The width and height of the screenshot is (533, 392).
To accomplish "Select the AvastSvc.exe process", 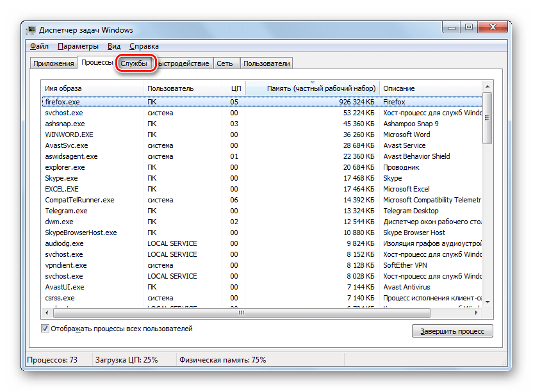I will (x=262, y=145).
